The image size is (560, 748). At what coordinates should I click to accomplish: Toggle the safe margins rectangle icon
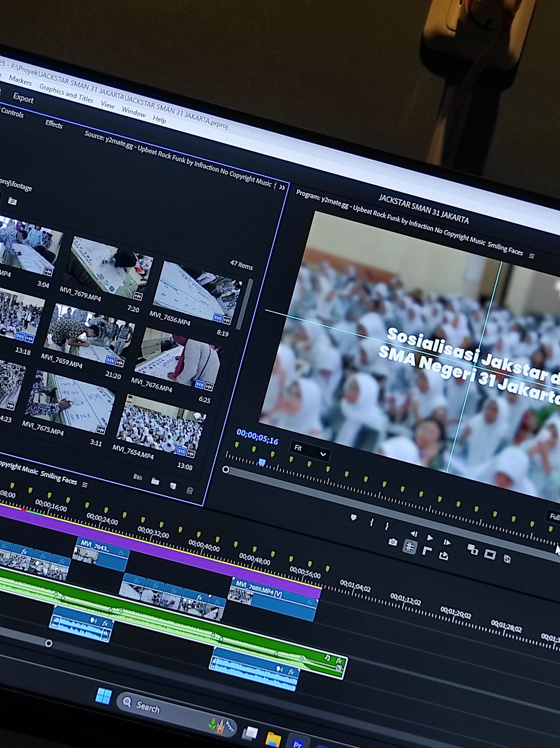(489, 554)
